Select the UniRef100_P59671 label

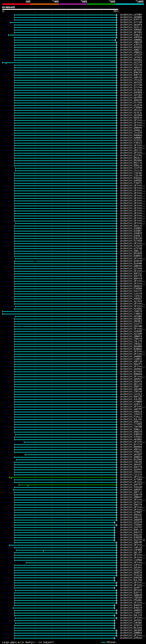coord(131,452)
